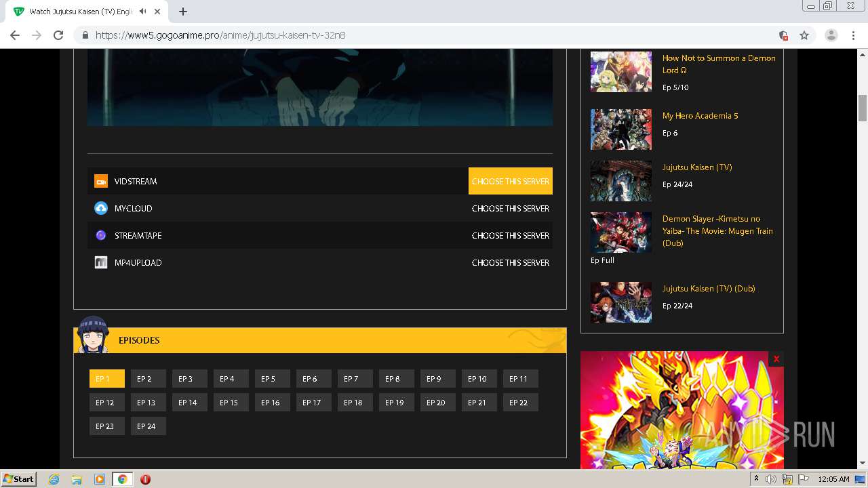Image resolution: width=868 pixels, height=488 pixels.
Task: Choose the Vidstream server button
Action: [x=511, y=181]
